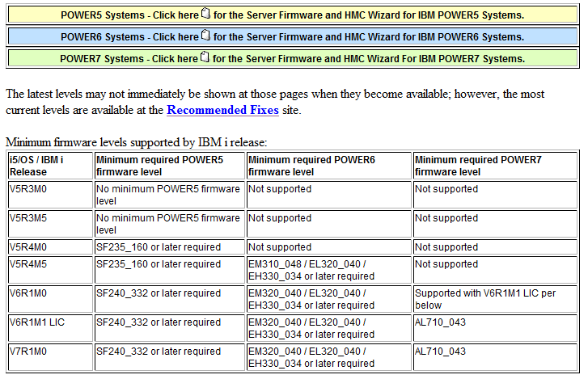Click V7R1M0 'AL710_043' cell
Viewport: 588px width, 379px height.
click(x=495, y=357)
